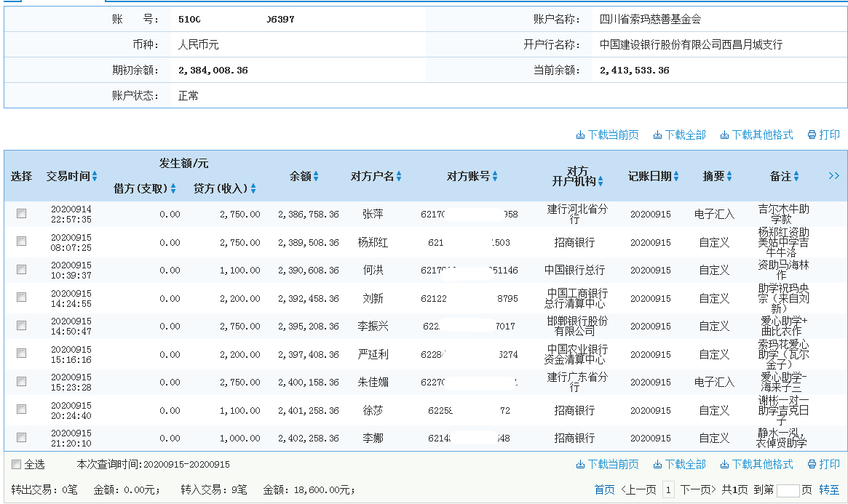848x504 pixels.
Task: Switch to the first blue tab
Action: [x=11, y=3]
